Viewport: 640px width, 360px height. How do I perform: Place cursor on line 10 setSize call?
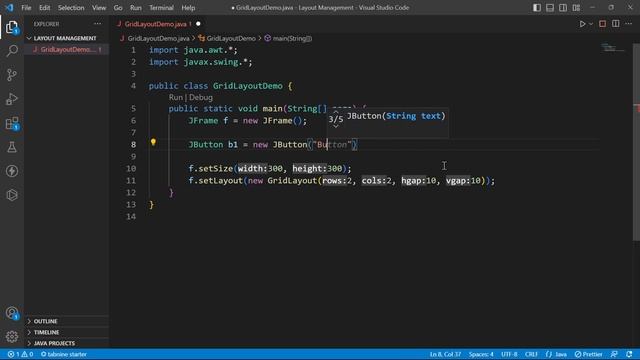pos(269,169)
